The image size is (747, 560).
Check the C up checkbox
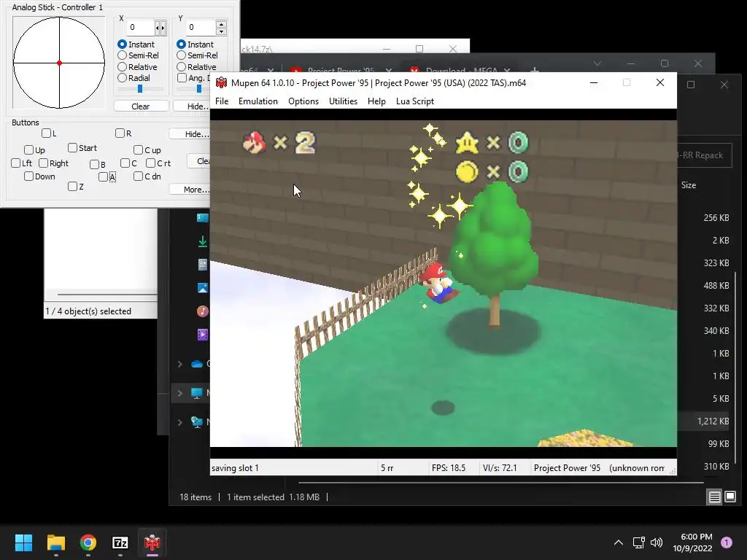pos(138,150)
